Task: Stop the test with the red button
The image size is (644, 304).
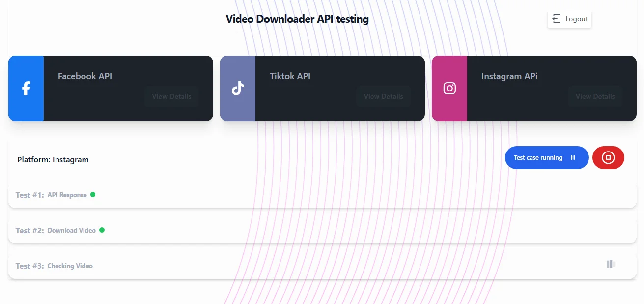Action: pyautogui.click(x=608, y=158)
